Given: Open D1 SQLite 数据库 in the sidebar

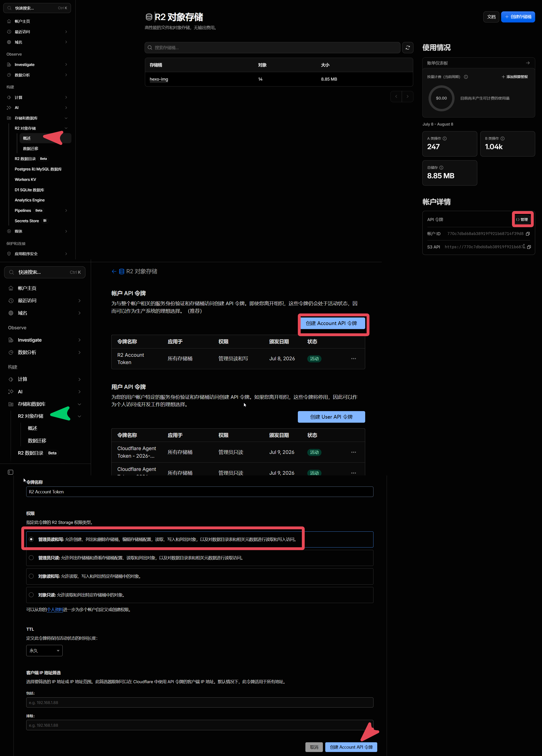Looking at the screenshot, I should click(29, 190).
